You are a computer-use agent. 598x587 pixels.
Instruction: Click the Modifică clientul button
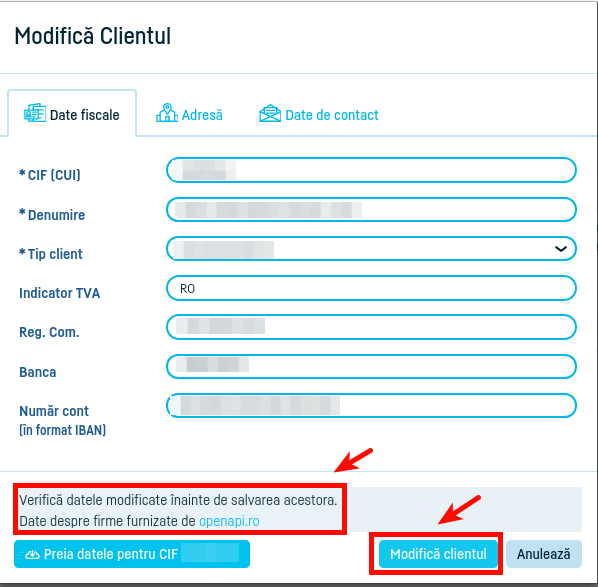pyautogui.click(x=438, y=554)
